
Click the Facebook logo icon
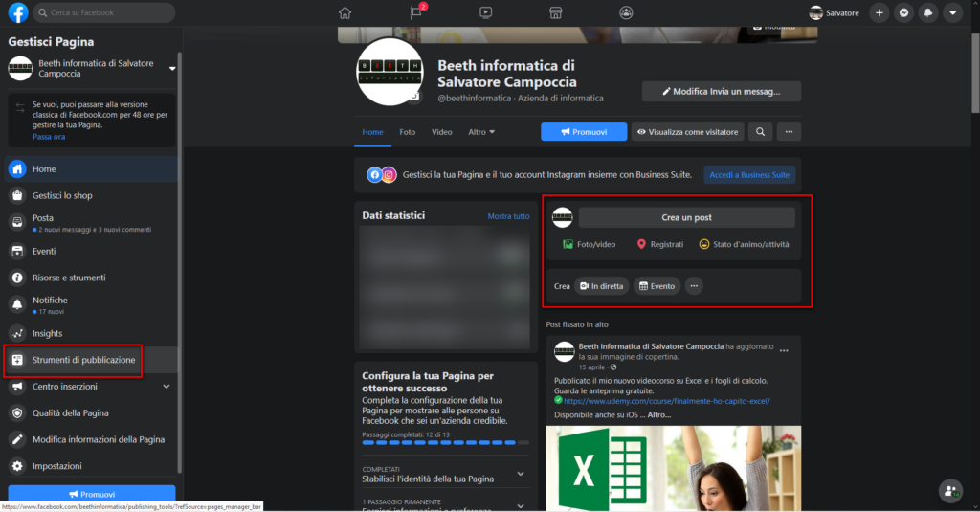pyautogui.click(x=18, y=12)
